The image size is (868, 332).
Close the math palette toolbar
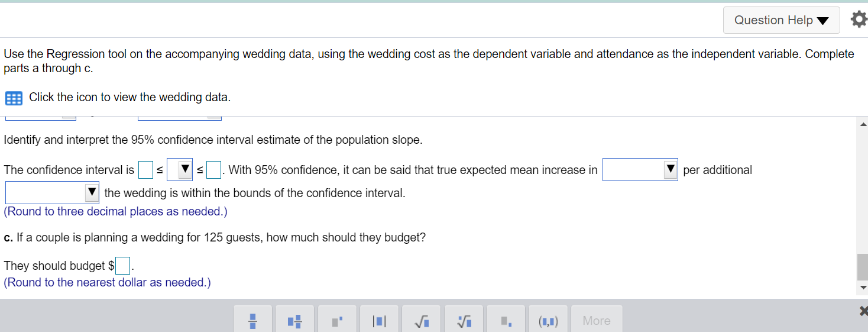[863, 311]
